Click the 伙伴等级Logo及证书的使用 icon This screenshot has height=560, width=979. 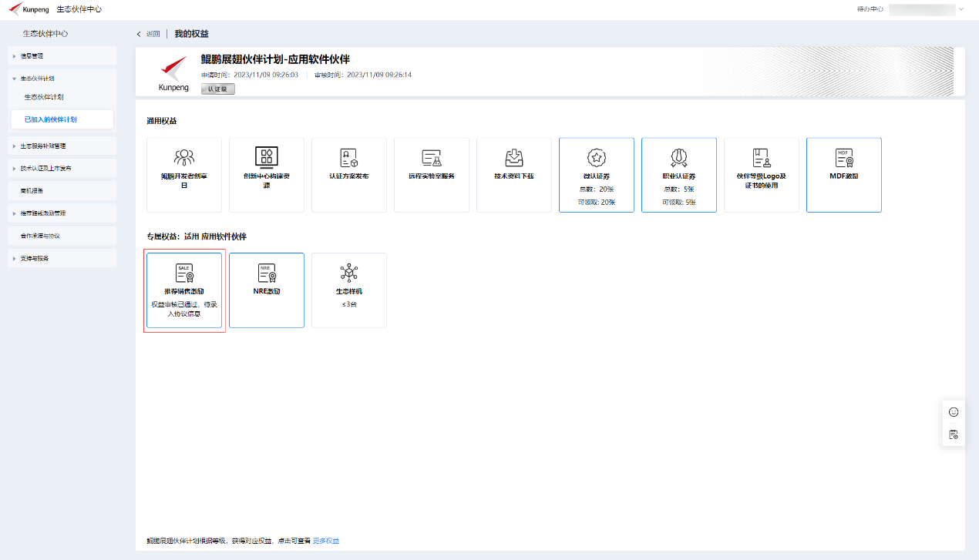coord(762,157)
